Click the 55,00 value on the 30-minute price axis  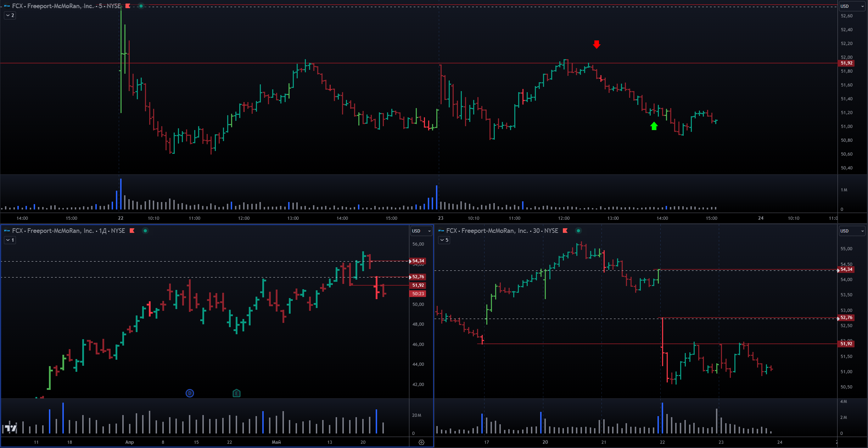[846, 249]
